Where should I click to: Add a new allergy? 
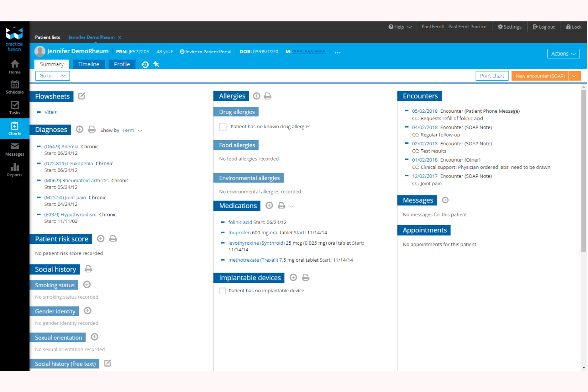[257, 96]
